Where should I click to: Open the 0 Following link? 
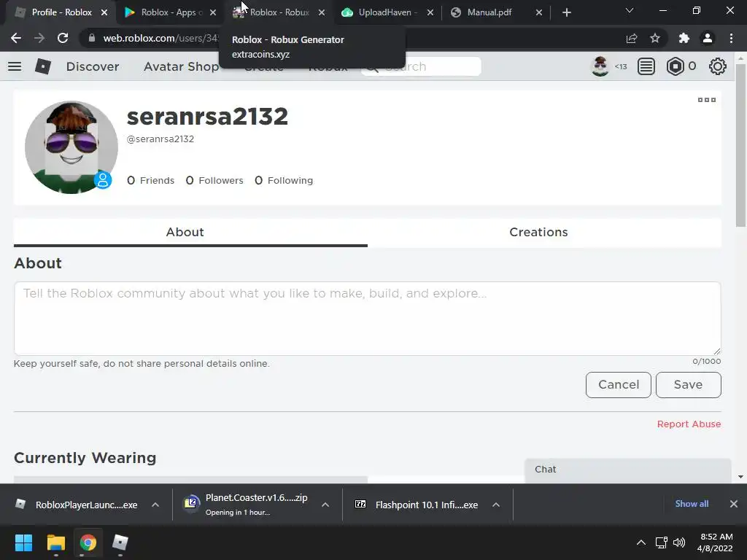[x=284, y=181]
